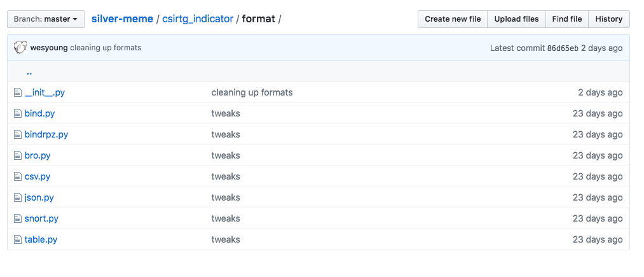Open the commit History
Image resolution: width=644 pixels, height=277 pixels.
(x=608, y=19)
